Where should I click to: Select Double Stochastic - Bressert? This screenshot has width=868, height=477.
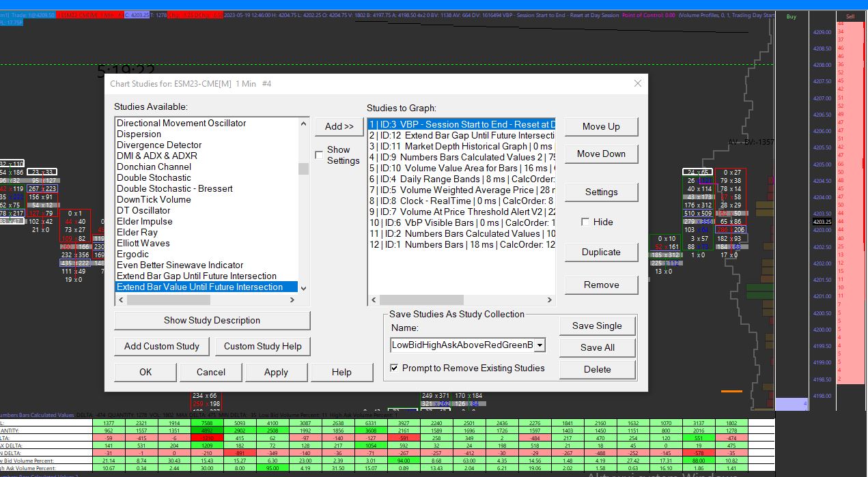[207, 188]
